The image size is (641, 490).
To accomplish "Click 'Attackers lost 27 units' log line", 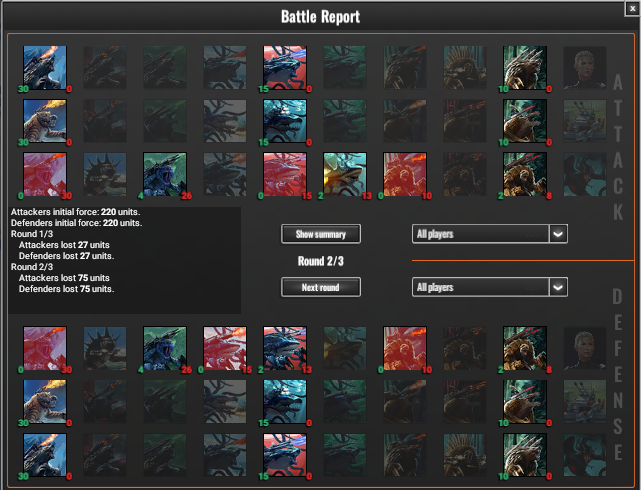I will point(64,245).
